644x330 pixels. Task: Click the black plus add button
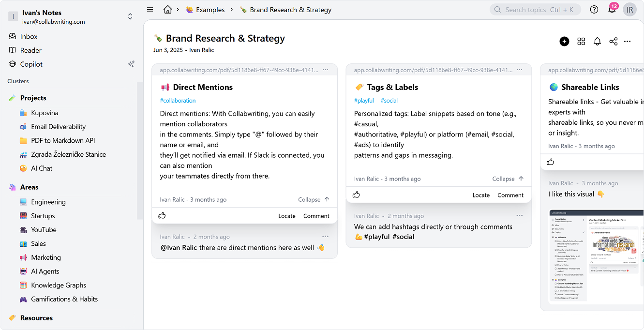tap(564, 42)
